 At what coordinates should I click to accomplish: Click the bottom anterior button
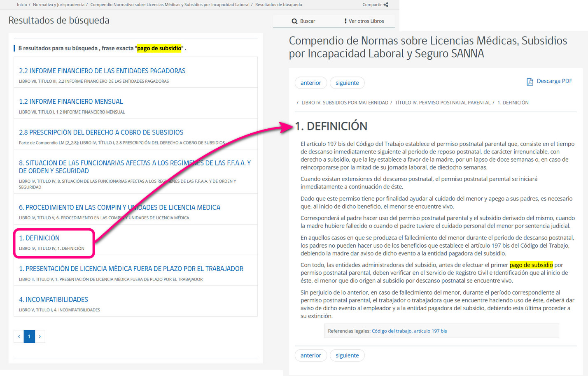tap(311, 355)
